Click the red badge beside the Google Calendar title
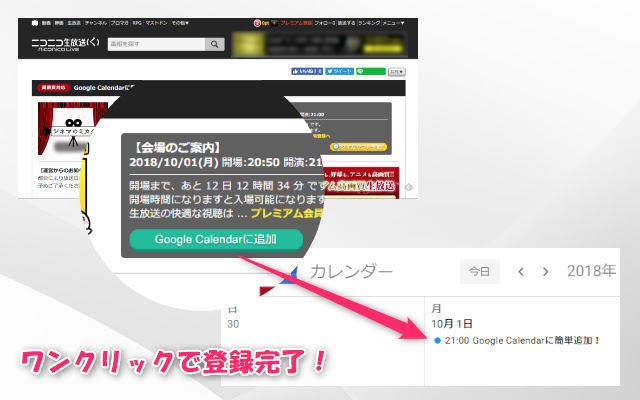The width and height of the screenshot is (640, 400). 54,88
